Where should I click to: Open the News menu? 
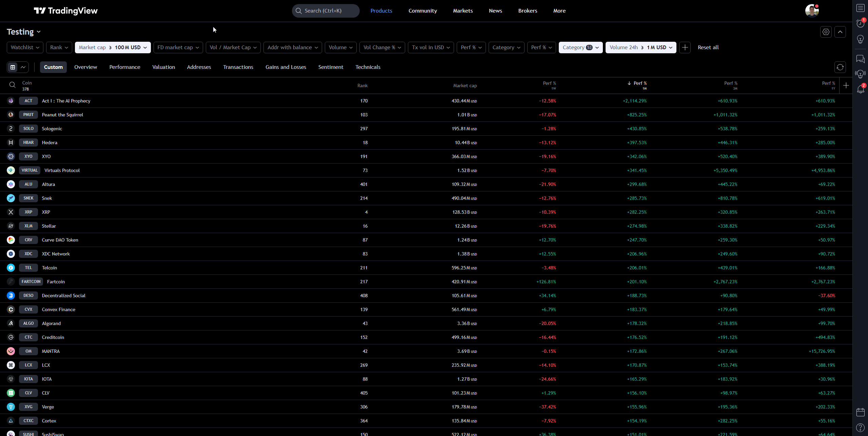[x=495, y=11]
